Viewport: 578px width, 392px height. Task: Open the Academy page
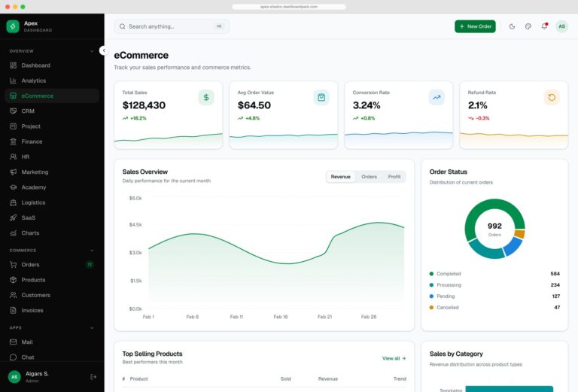point(52,187)
